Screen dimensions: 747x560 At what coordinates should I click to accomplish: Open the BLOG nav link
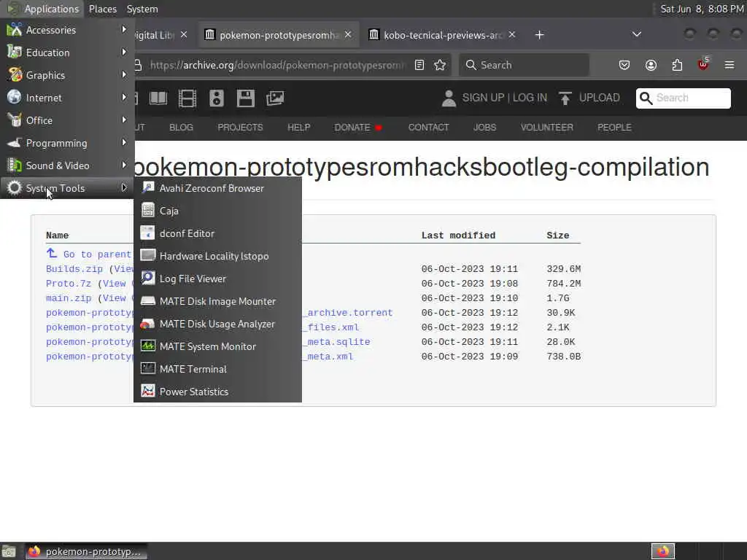(x=181, y=128)
